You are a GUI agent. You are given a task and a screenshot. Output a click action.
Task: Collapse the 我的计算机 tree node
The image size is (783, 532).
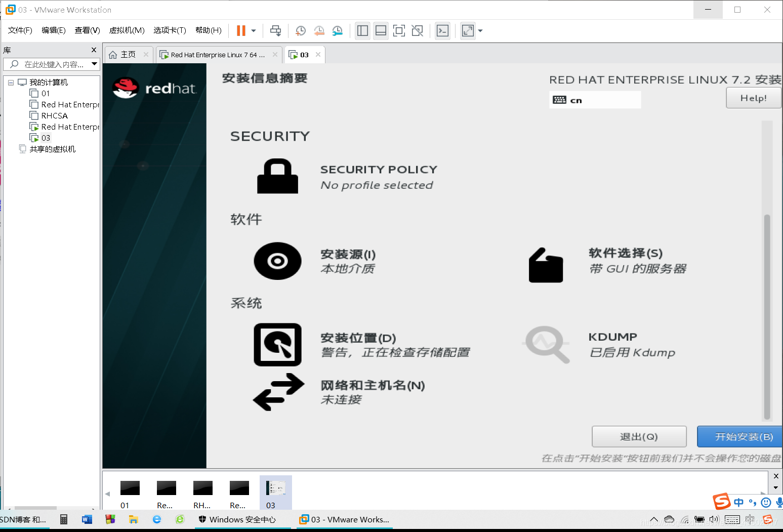(x=11, y=83)
